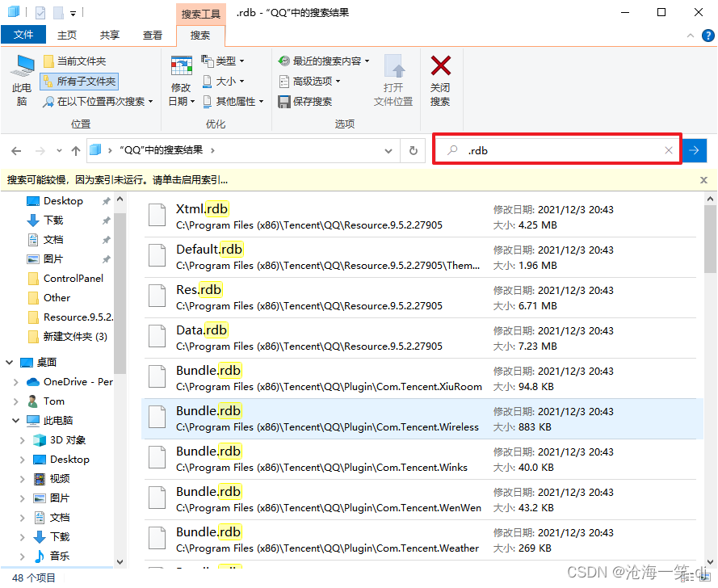Select Bundle.rdb in Com.Tencent.XiuRoom

click(x=420, y=378)
